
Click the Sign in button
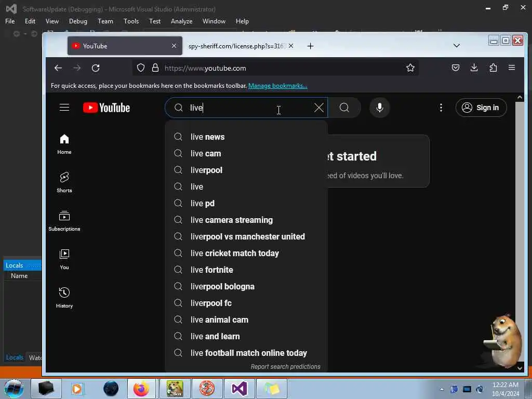click(x=481, y=108)
